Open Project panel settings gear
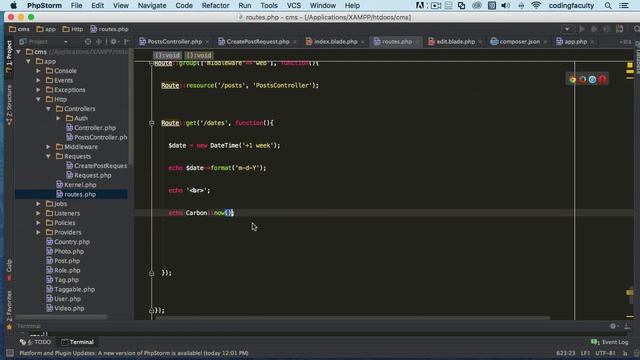 (114, 42)
